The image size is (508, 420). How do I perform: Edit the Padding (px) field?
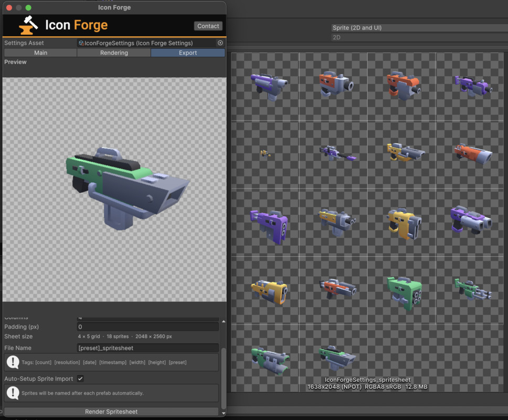point(148,327)
